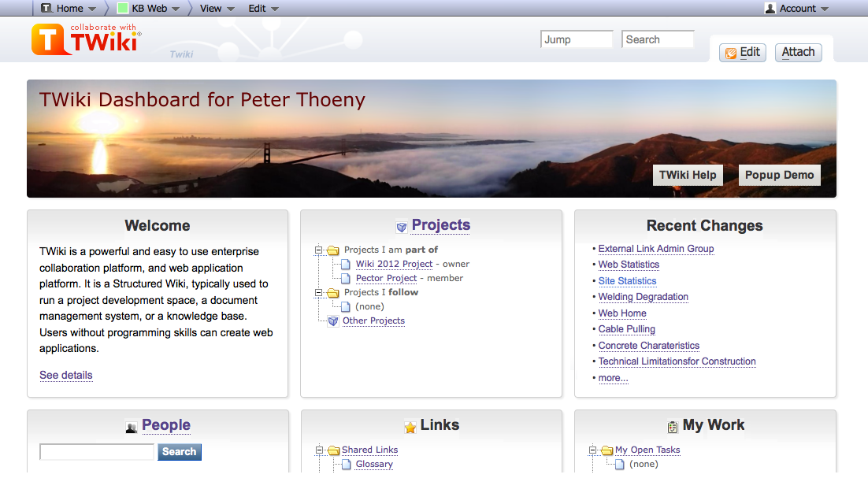Viewport: 868px width, 478px height.
Task: Follow the "See details" link in Welcome panel
Action: pos(65,375)
